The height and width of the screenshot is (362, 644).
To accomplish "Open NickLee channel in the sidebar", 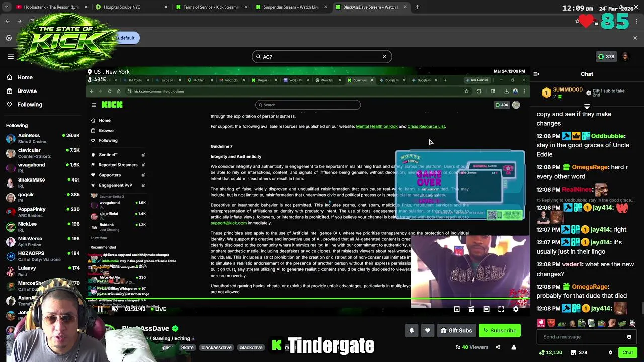I will 43,227.
